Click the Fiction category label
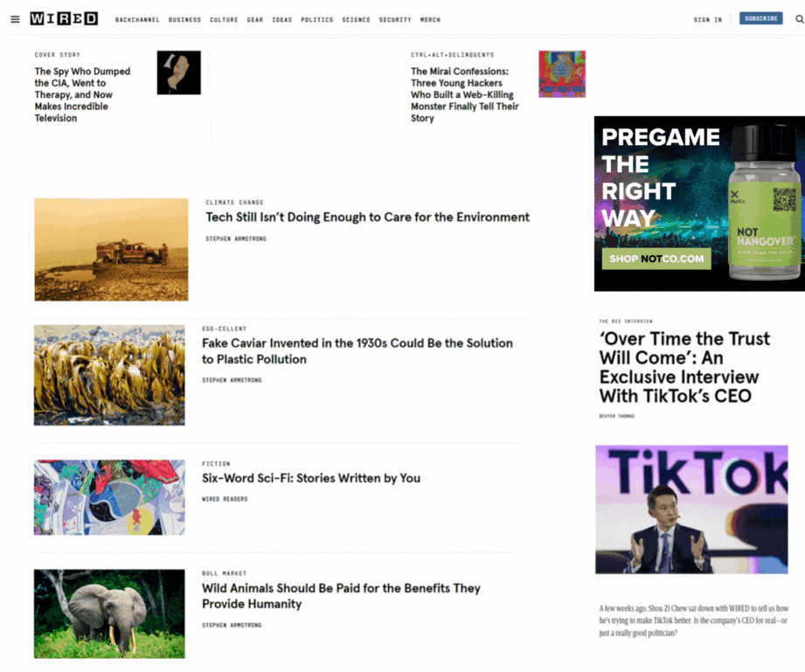 (x=216, y=464)
